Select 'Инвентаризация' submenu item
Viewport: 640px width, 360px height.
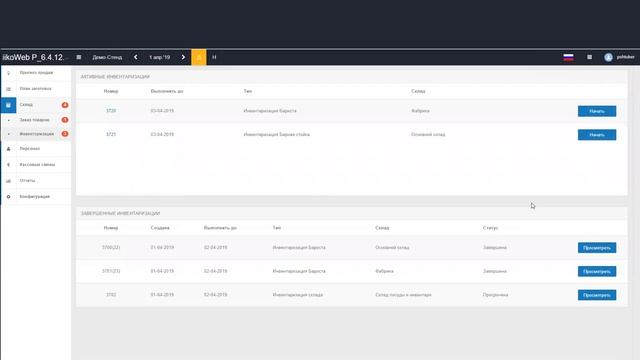click(x=36, y=134)
